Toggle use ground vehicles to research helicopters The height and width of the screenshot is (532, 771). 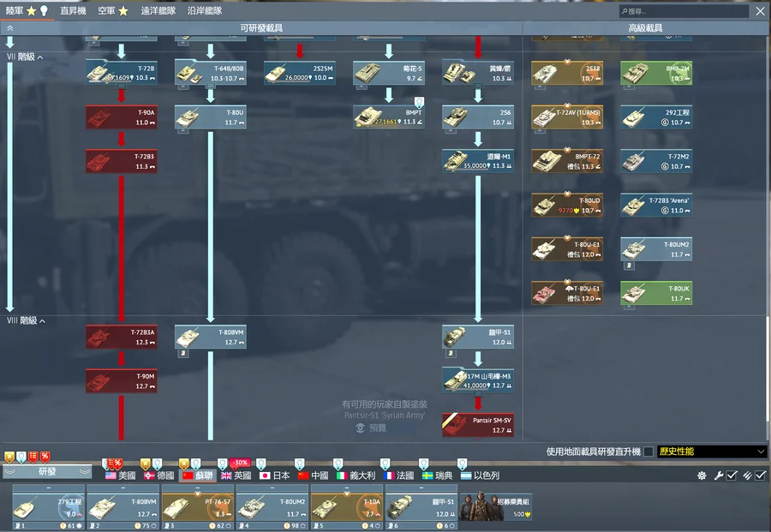coord(648,451)
